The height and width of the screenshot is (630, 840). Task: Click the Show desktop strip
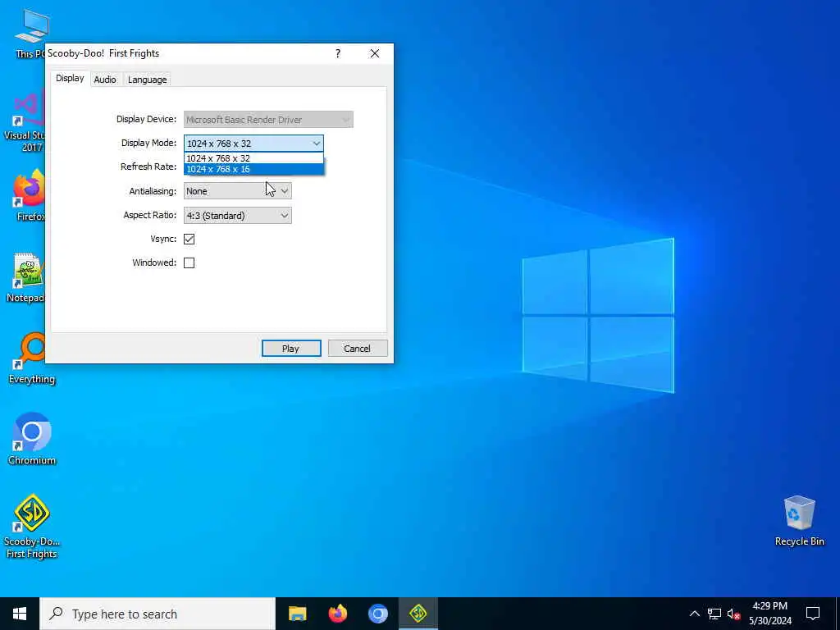[x=838, y=614]
